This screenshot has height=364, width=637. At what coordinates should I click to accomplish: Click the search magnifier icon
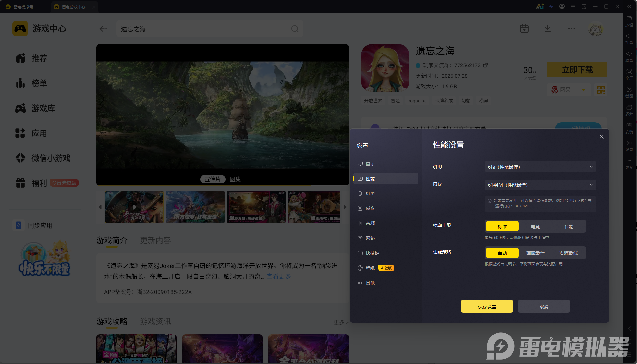(295, 29)
